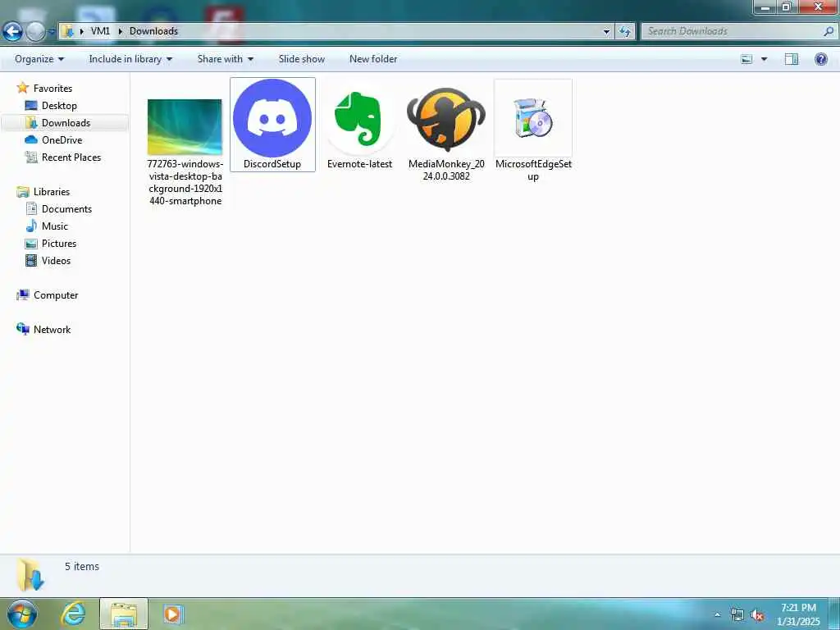Image resolution: width=840 pixels, height=630 pixels.
Task: Click MediaMonkey_2024.0.0.3082 file name
Action: [x=446, y=170]
